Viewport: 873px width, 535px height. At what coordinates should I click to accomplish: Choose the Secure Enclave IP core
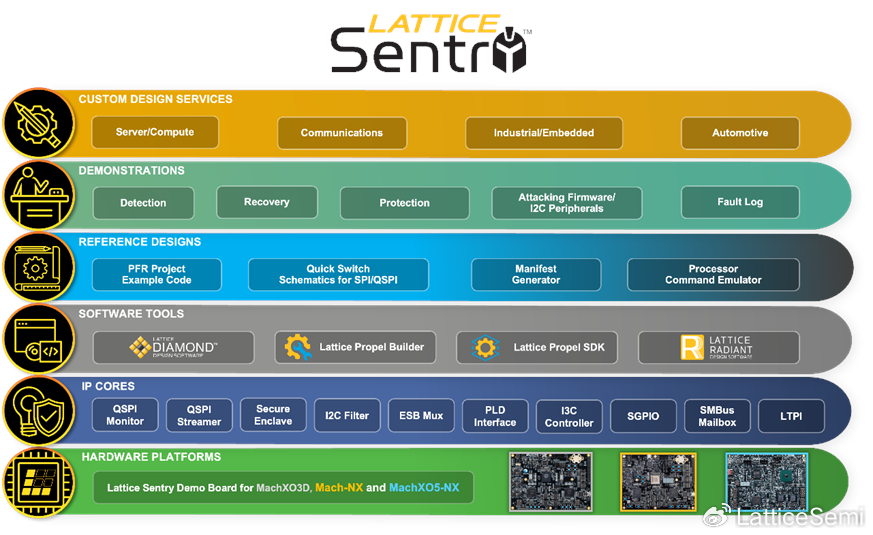[273, 415]
